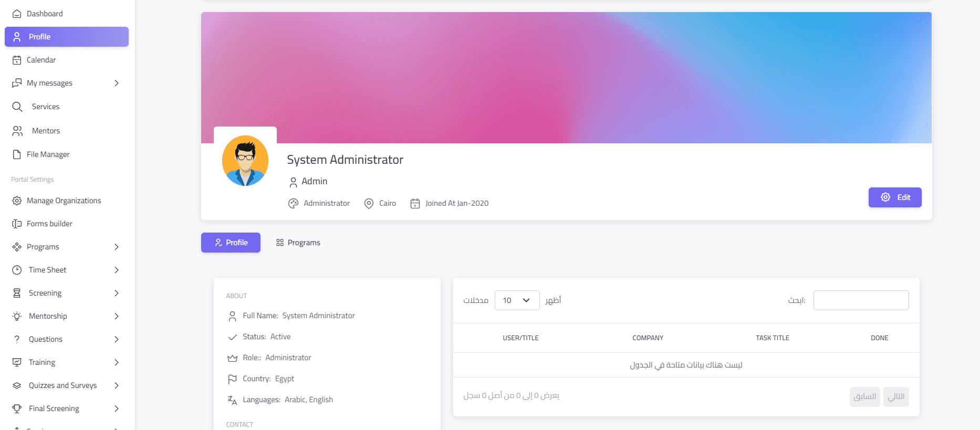Expand the My messages submenu
The image size is (980, 430).
117,83
